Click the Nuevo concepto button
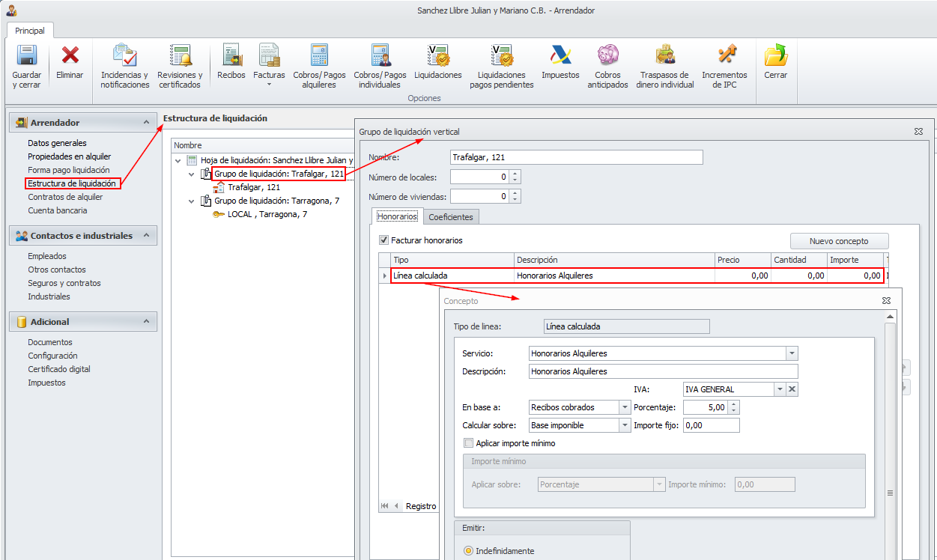Screen dimensions: 937x560 tap(839, 241)
